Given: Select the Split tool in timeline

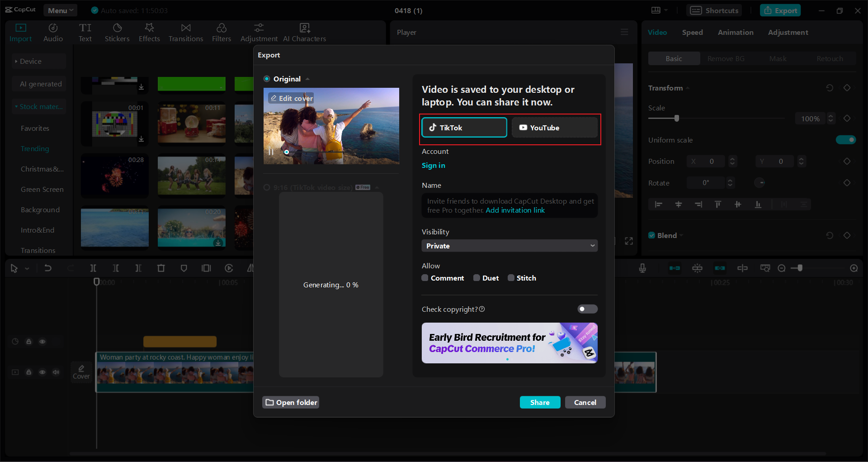Looking at the screenshot, I should pos(93,268).
